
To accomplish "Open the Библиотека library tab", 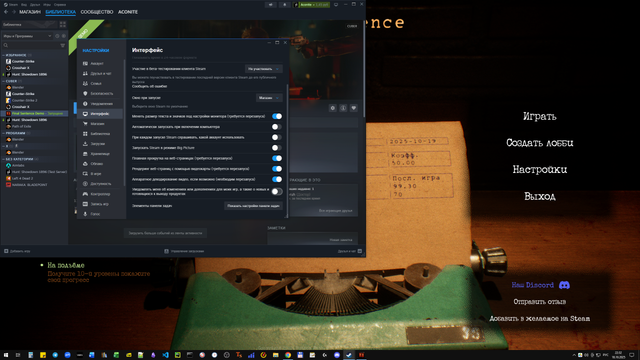I will pos(60,12).
